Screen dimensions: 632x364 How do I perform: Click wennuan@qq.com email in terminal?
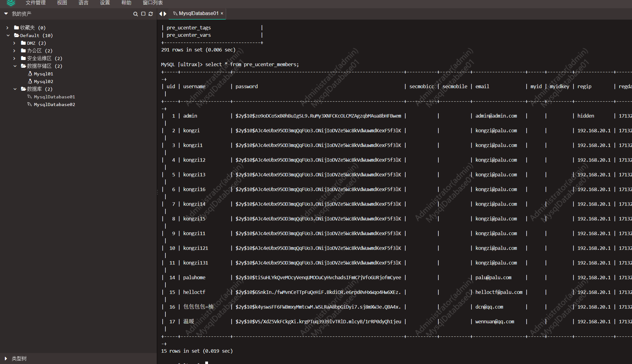[x=495, y=321]
